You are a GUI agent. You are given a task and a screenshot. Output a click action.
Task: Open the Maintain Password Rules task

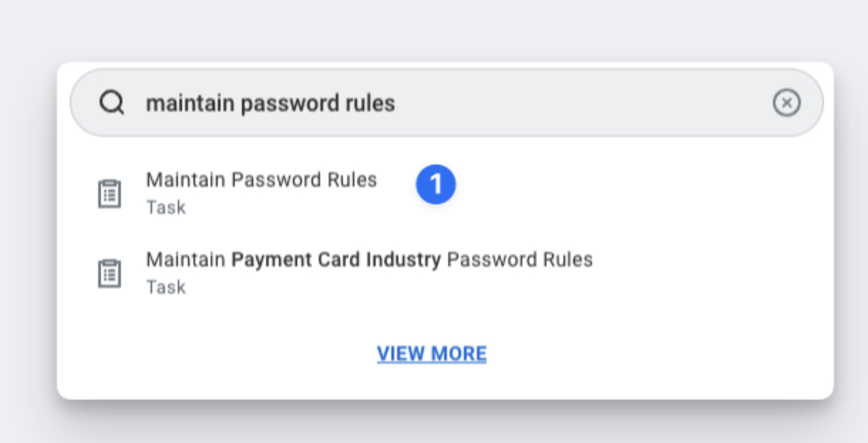tap(261, 180)
